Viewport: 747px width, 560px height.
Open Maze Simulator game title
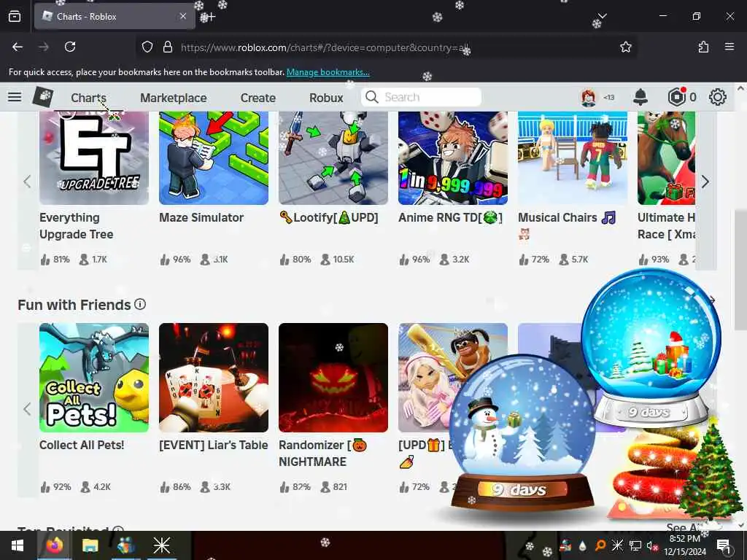201,217
